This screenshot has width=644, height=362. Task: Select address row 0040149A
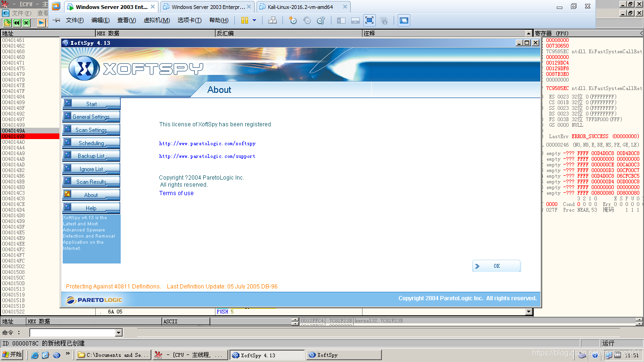coord(30,131)
